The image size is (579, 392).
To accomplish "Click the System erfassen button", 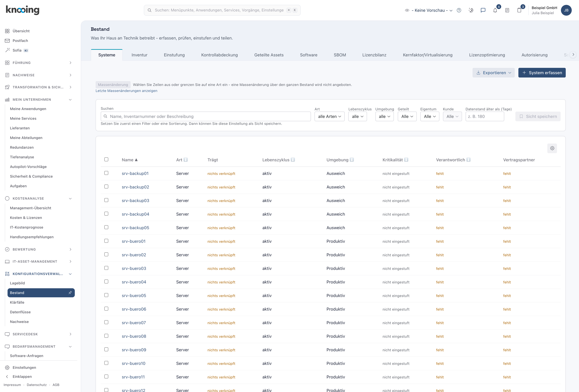I will pyautogui.click(x=542, y=73).
